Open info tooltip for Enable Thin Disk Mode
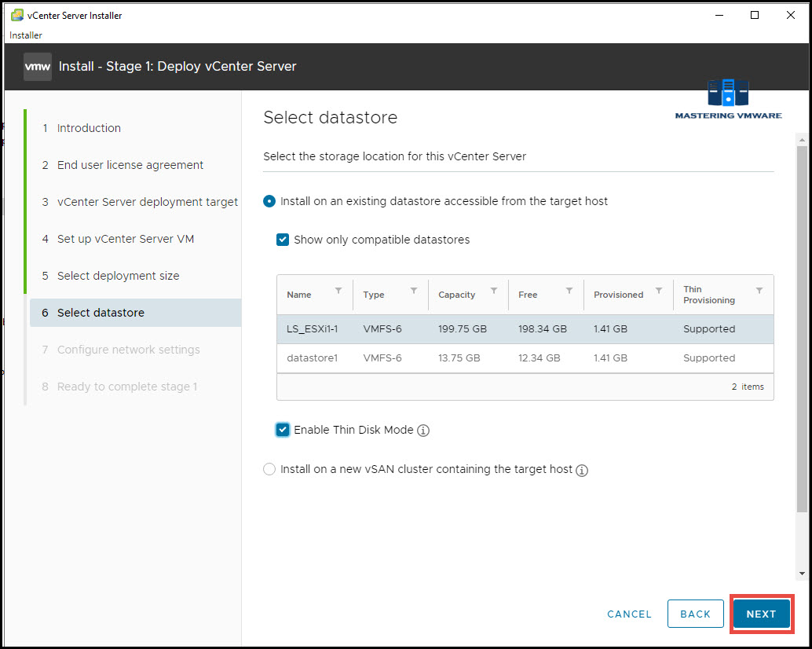This screenshot has width=812, height=649. point(423,431)
